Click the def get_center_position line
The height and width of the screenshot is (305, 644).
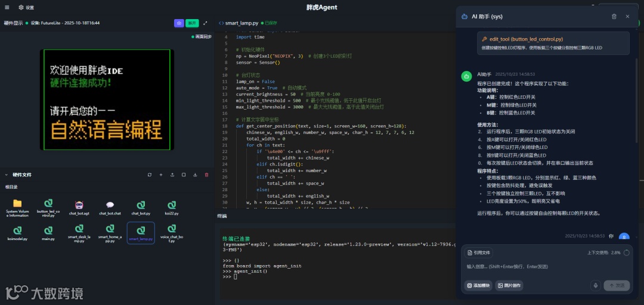[321, 126]
